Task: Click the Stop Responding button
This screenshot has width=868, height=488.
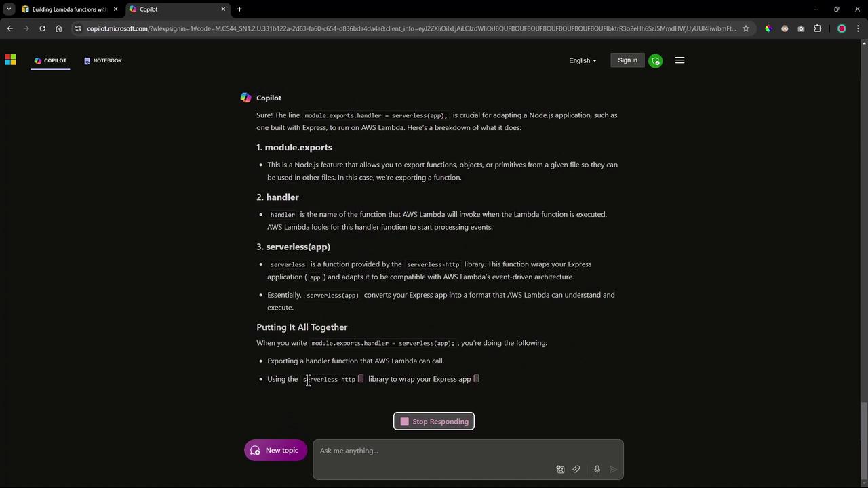Action: 434,422
